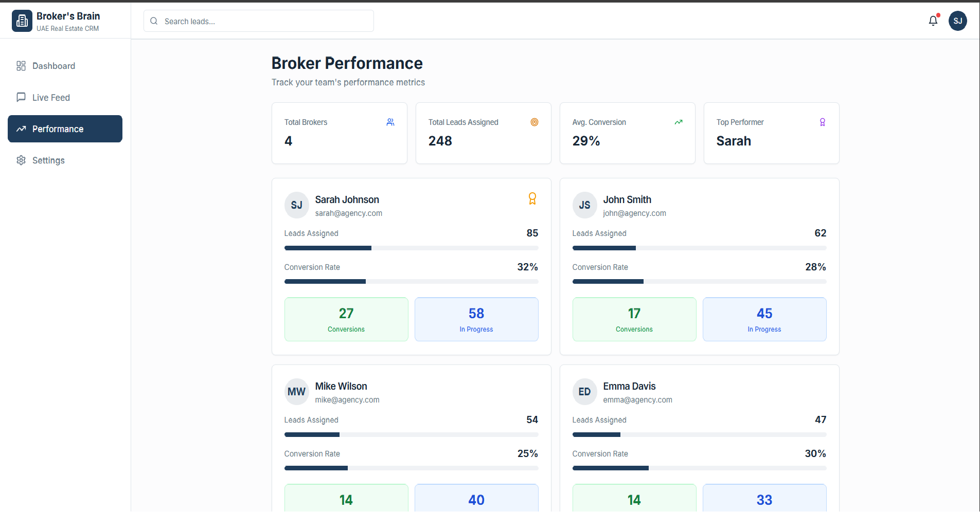The width and height of the screenshot is (980, 512).
Task: Select the Performance sidebar item
Action: [65, 129]
